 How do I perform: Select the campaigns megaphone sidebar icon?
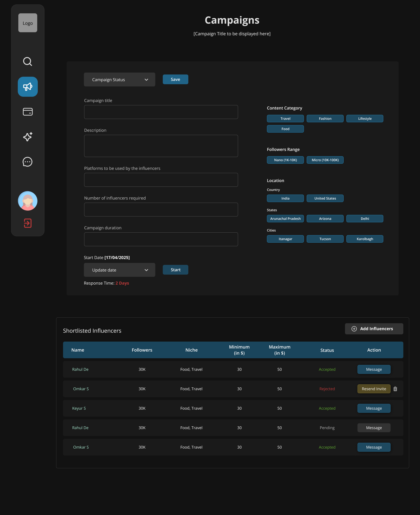click(x=28, y=87)
